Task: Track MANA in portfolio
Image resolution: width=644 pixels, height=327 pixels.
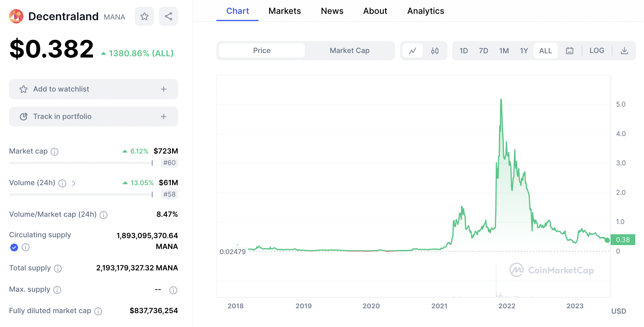Action: pyautogui.click(x=94, y=117)
